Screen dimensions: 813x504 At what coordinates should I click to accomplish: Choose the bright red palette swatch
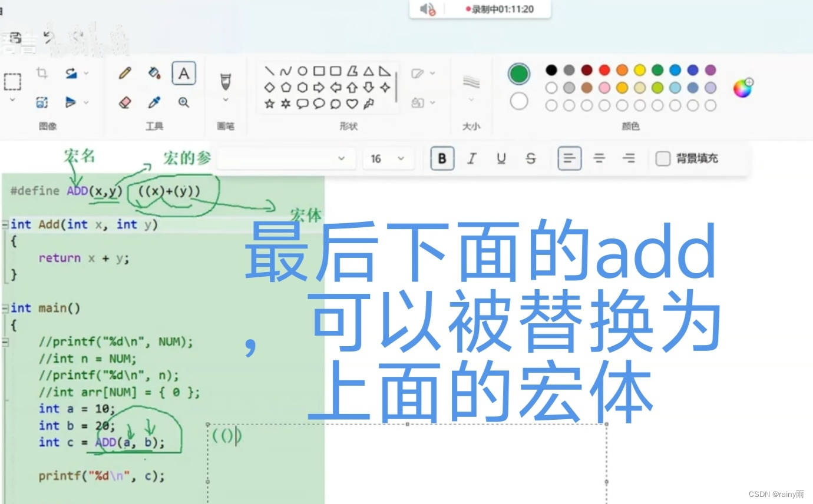pos(604,70)
